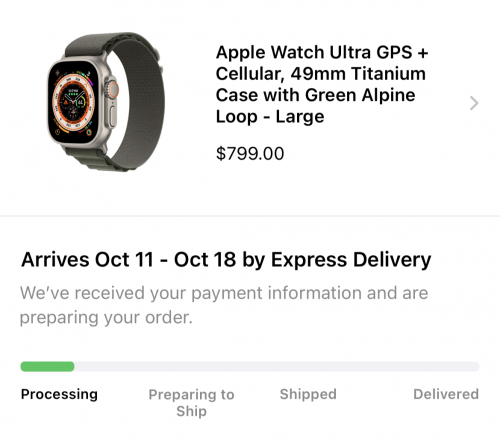Viewport: 500px width, 441px height.
Task: Click the orange Digital Crown on watch
Action: tap(113, 89)
